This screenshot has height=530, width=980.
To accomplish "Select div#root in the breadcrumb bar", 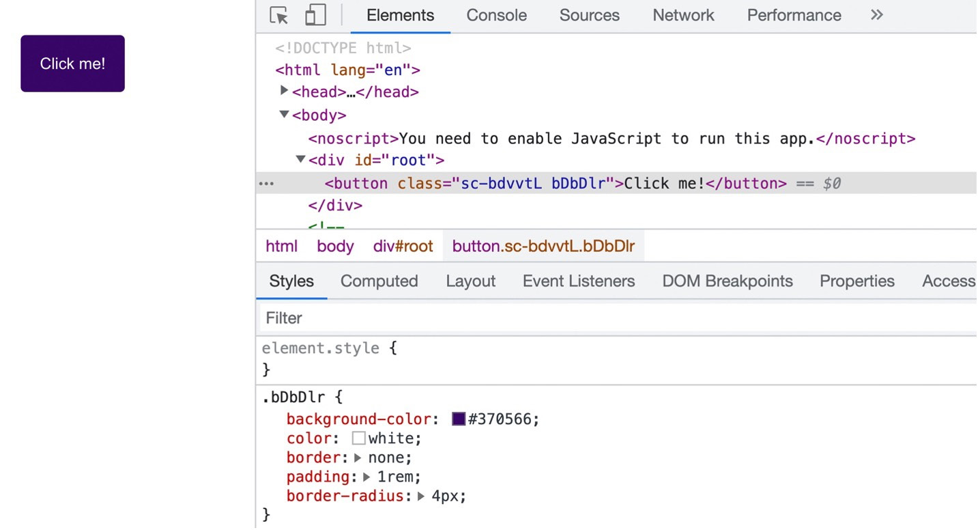I will 403,246.
